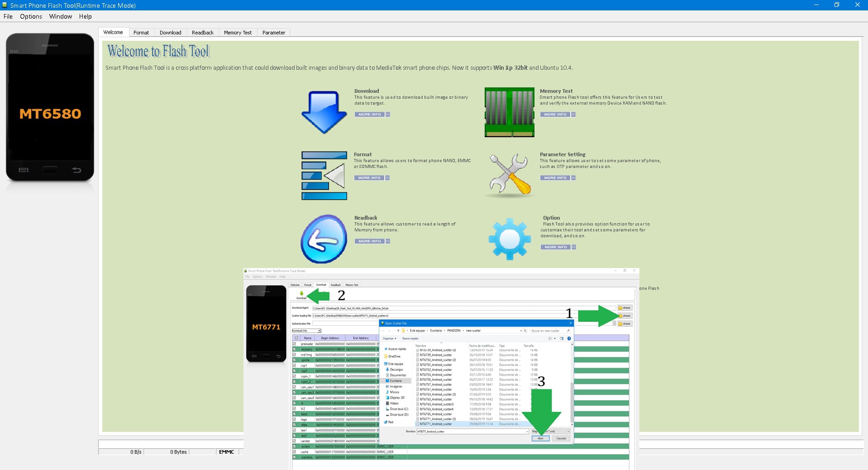Click MORE INFO under Memory Test description
The image size is (868, 470).
point(555,115)
